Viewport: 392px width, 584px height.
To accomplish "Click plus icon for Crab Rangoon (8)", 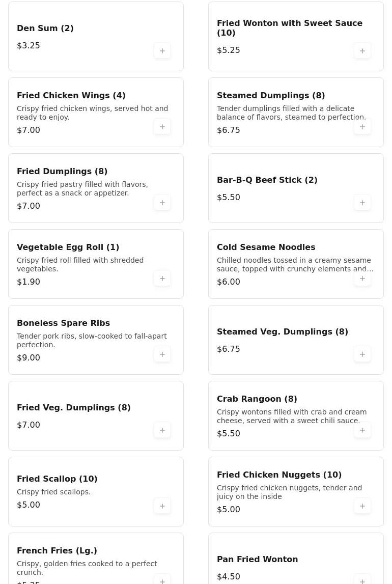I will [362, 430].
